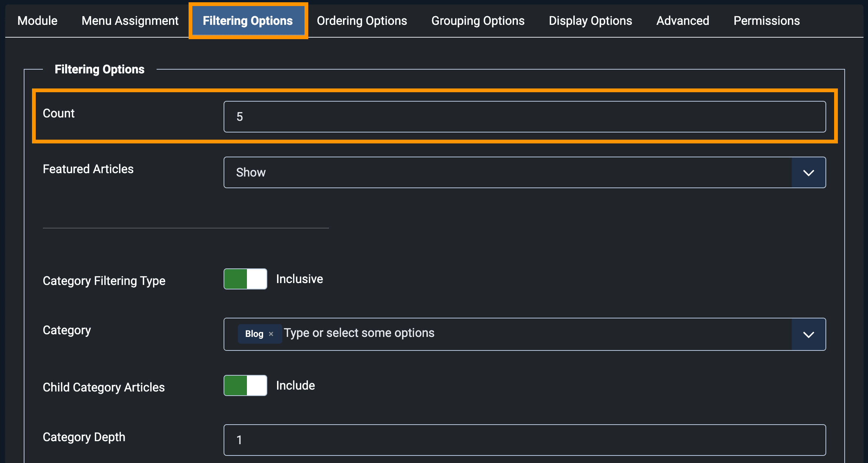Click the Category Depth label

(84, 437)
